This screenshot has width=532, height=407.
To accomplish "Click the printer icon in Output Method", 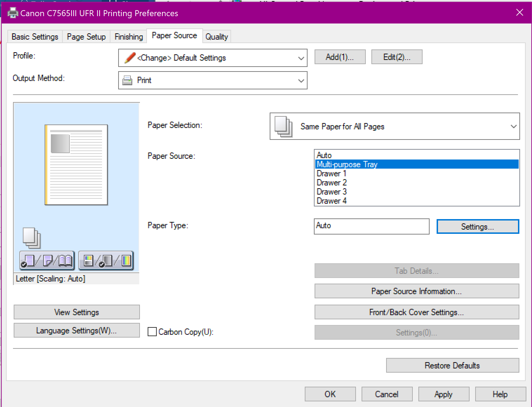I will (x=127, y=80).
